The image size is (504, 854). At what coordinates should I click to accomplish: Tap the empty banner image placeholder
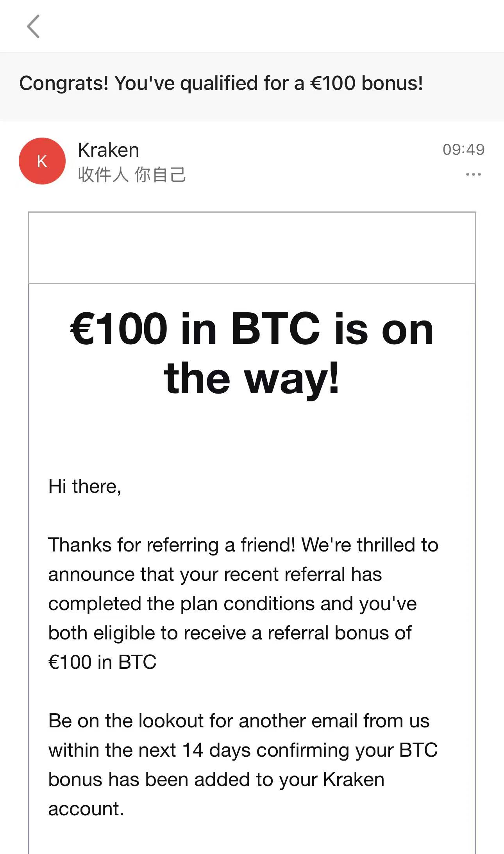[252, 248]
